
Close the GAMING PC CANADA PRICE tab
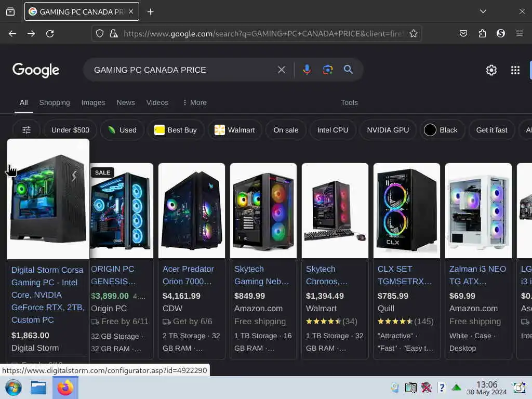(x=131, y=11)
